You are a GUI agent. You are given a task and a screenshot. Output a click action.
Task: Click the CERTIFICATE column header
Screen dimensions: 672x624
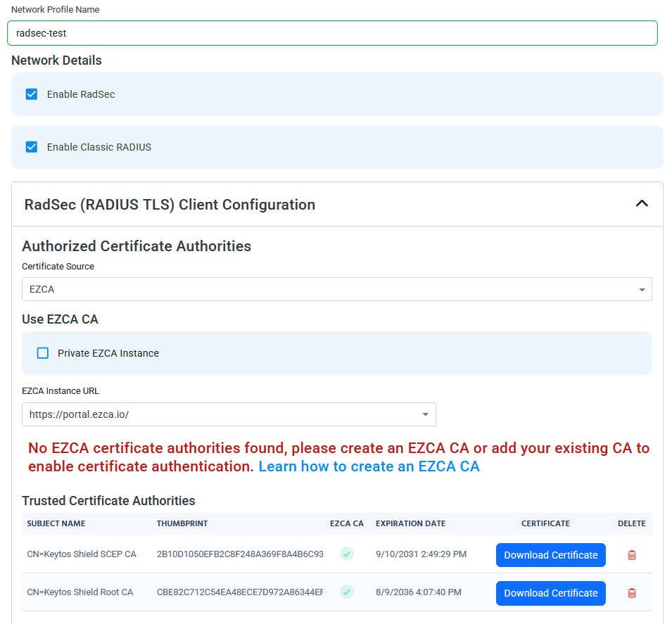pyautogui.click(x=545, y=523)
